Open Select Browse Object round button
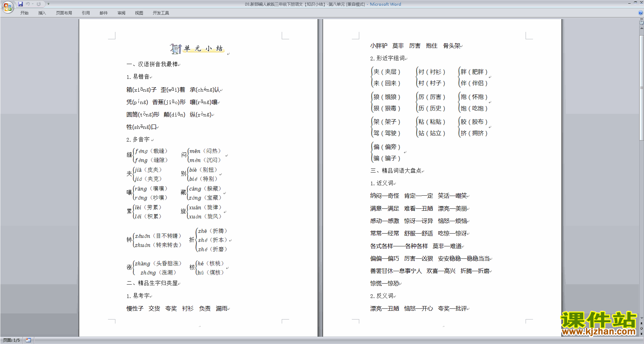Image resolution: width=644 pixels, height=344 pixels. [x=642, y=329]
